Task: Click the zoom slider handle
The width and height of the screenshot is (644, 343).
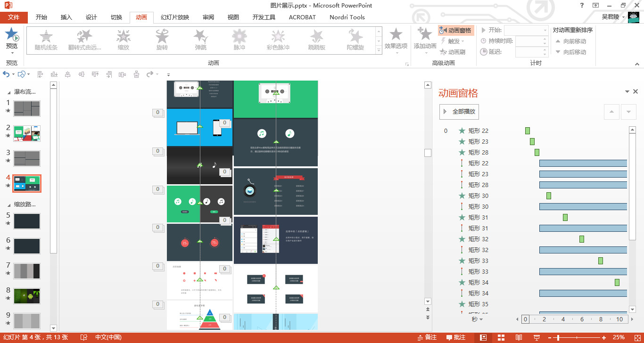Action: [558, 337]
